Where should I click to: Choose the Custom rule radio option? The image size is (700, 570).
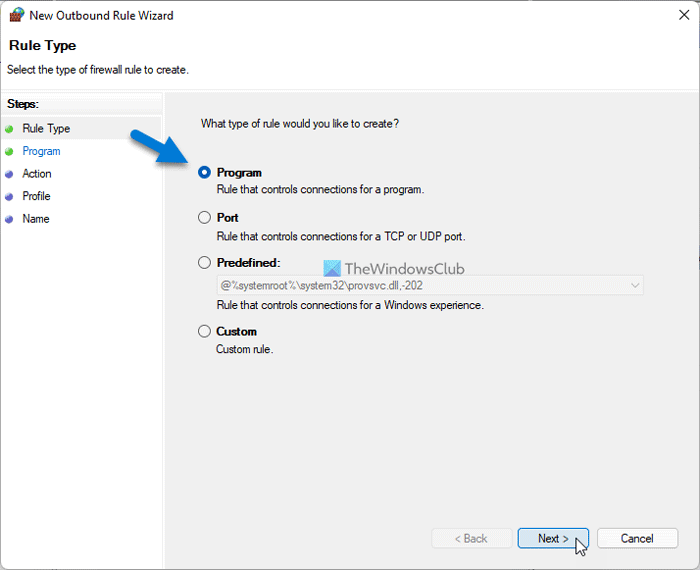point(205,331)
